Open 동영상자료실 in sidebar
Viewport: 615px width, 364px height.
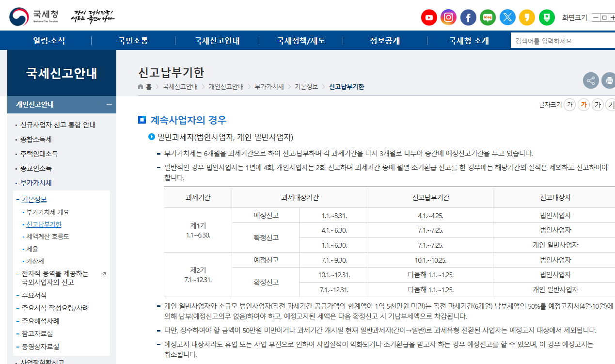click(x=40, y=347)
